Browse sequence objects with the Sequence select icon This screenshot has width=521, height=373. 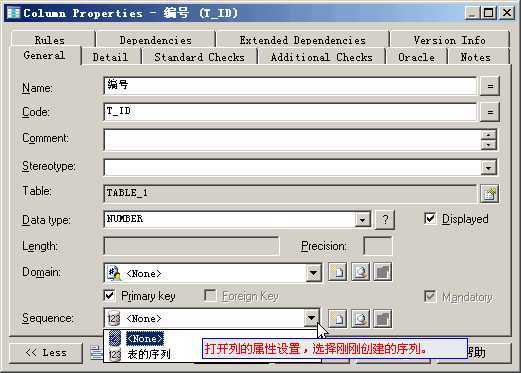click(x=360, y=319)
